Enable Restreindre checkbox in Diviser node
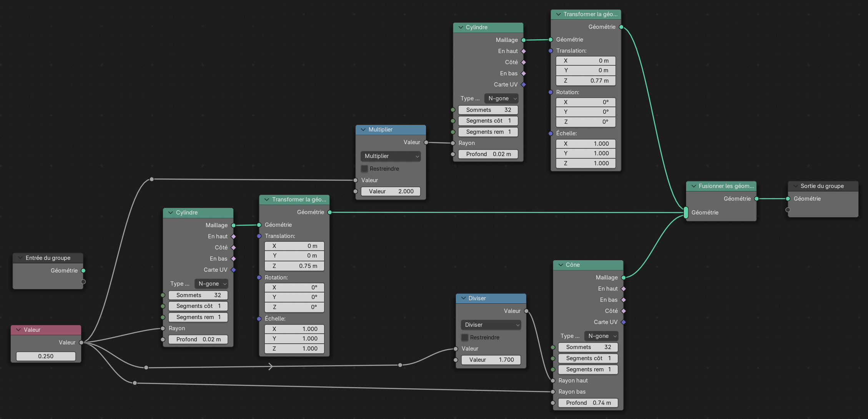This screenshot has width=868, height=419. click(465, 338)
